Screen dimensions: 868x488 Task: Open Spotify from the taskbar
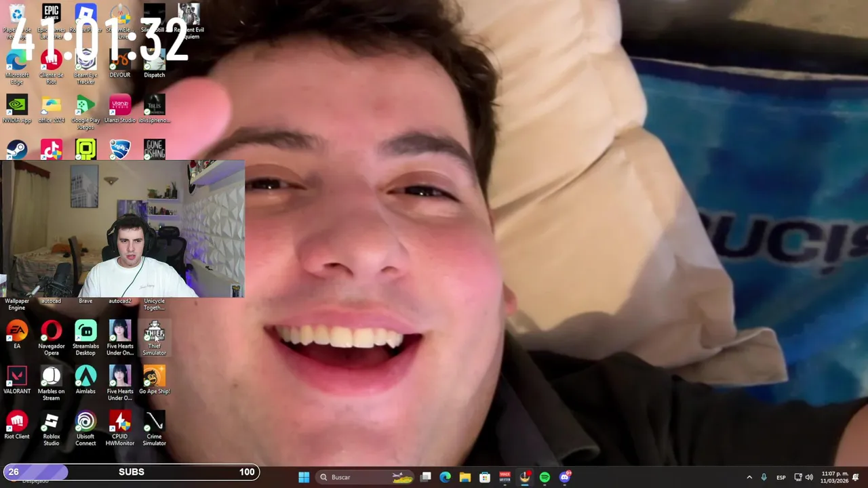[x=545, y=477]
